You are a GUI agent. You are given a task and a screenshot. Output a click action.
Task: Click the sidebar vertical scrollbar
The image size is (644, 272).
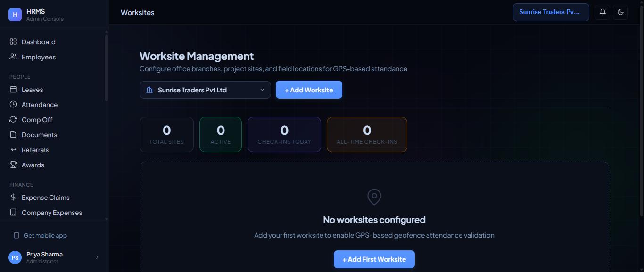[107, 68]
